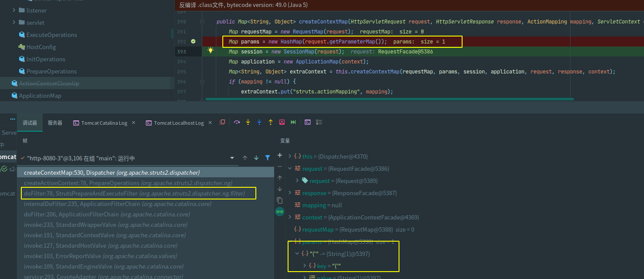This screenshot has height=279, width=644.
Task: Toggle code folding marker at line 396
Action: click(202, 82)
